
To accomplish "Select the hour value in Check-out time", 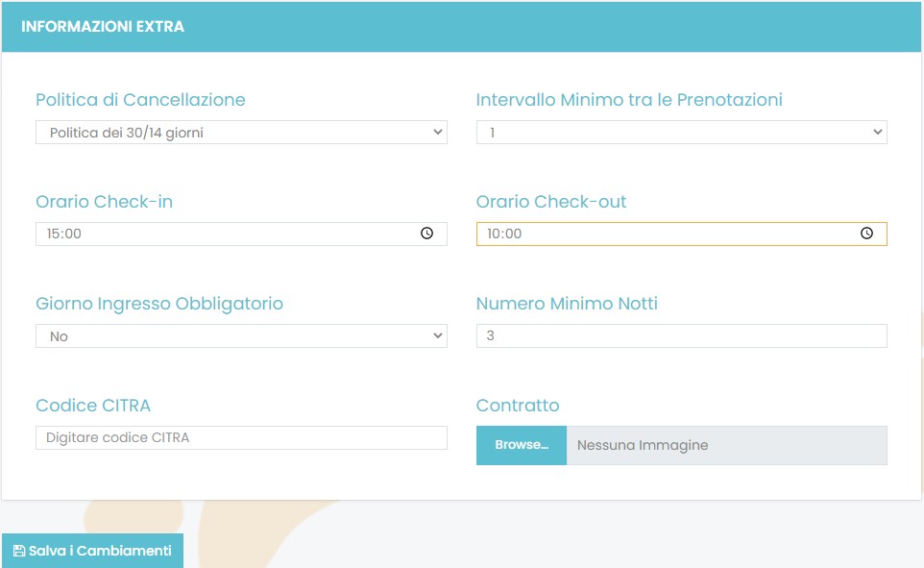I will (495, 235).
